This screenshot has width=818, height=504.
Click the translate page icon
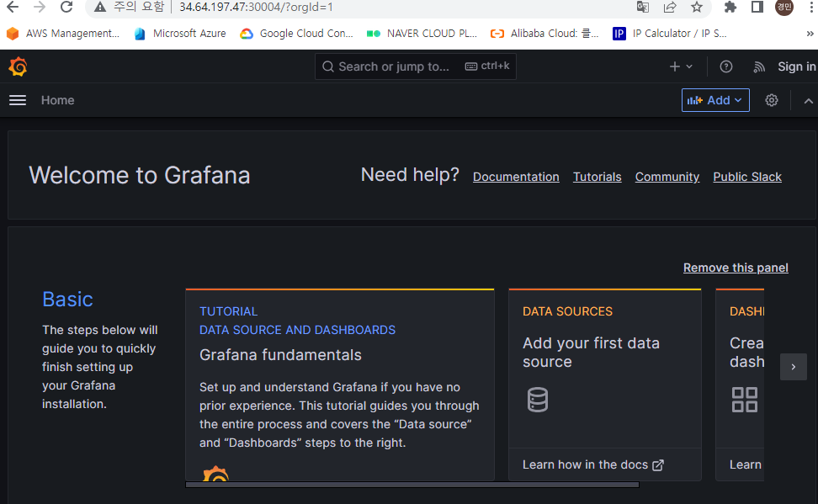[643, 8]
